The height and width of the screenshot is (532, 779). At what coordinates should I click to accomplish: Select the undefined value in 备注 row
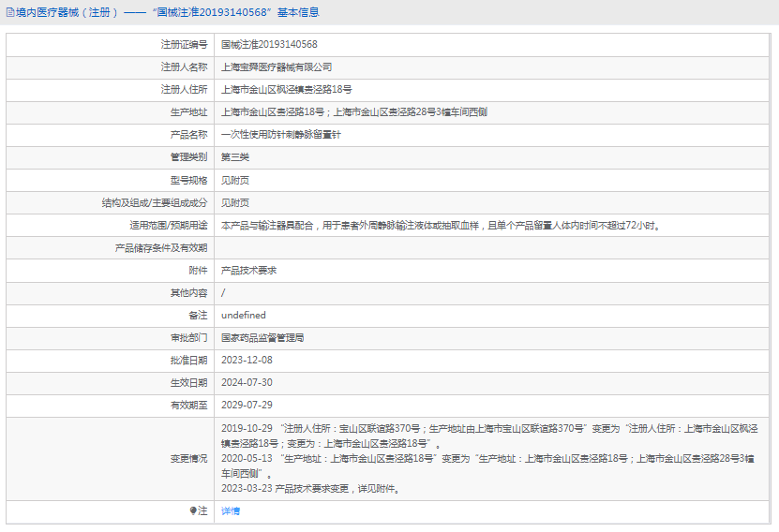click(244, 315)
